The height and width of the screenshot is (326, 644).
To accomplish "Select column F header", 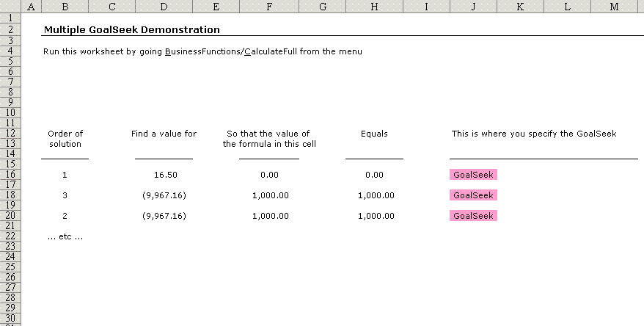I will [x=269, y=6].
